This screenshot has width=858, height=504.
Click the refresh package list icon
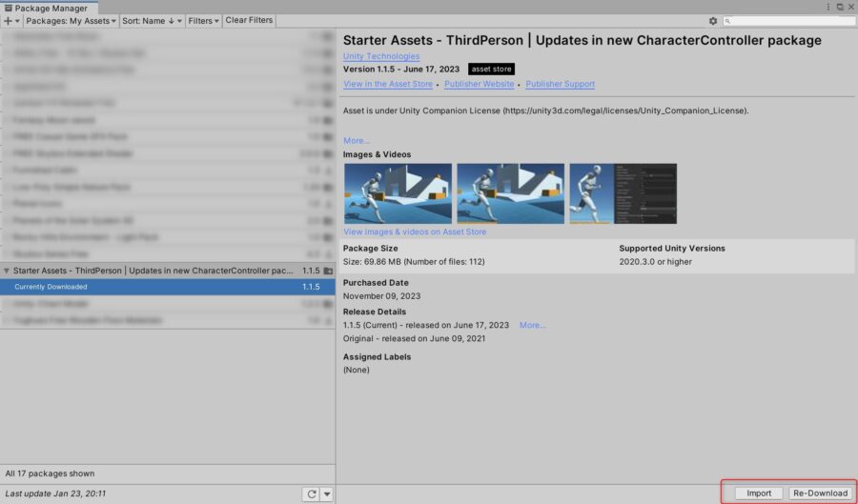pos(312,494)
